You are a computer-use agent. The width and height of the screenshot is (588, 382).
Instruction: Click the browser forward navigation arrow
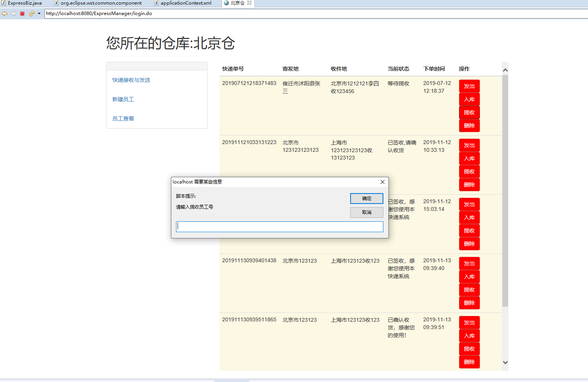[13, 13]
